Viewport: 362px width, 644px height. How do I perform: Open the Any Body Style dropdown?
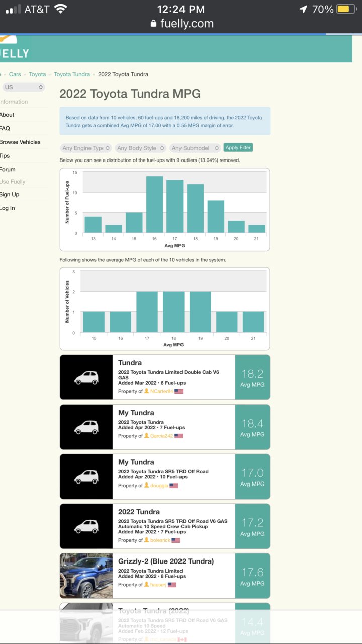141,148
